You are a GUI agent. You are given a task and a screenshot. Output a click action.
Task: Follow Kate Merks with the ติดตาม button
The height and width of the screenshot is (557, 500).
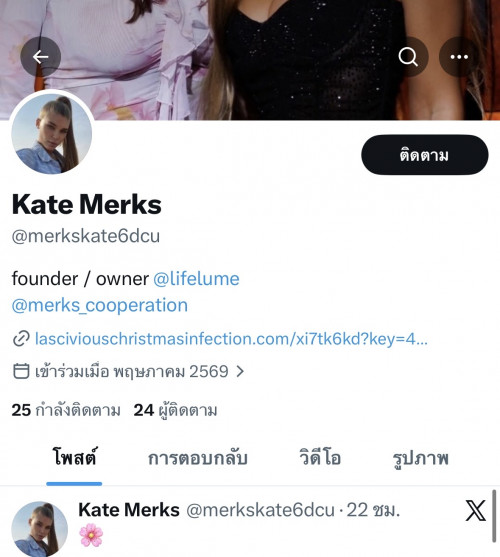coord(425,155)
